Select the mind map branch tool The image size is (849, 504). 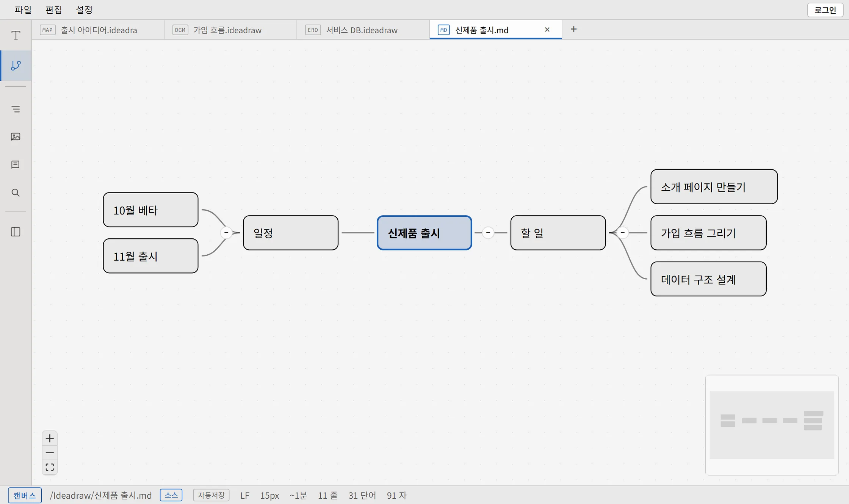16,66
